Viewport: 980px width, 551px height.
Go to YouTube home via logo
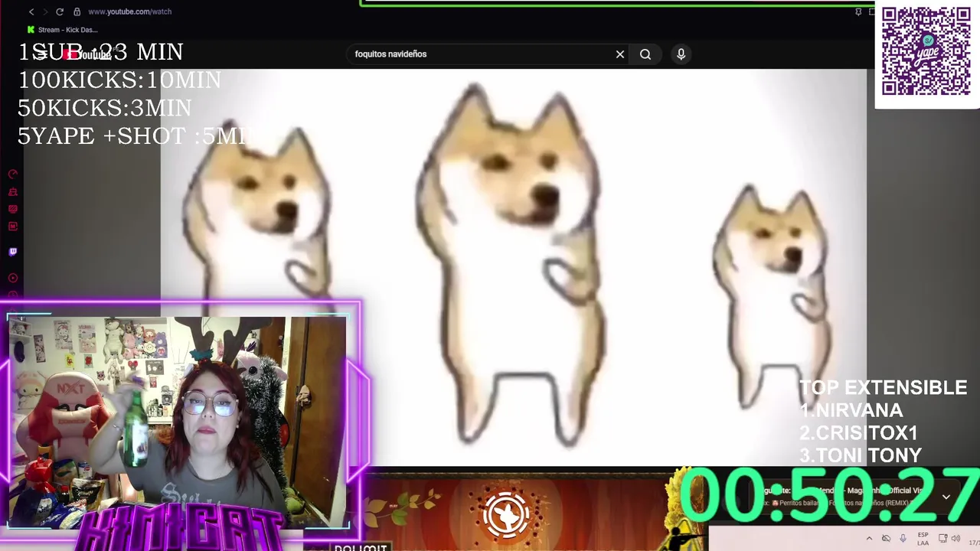click(x=87, y=54)
